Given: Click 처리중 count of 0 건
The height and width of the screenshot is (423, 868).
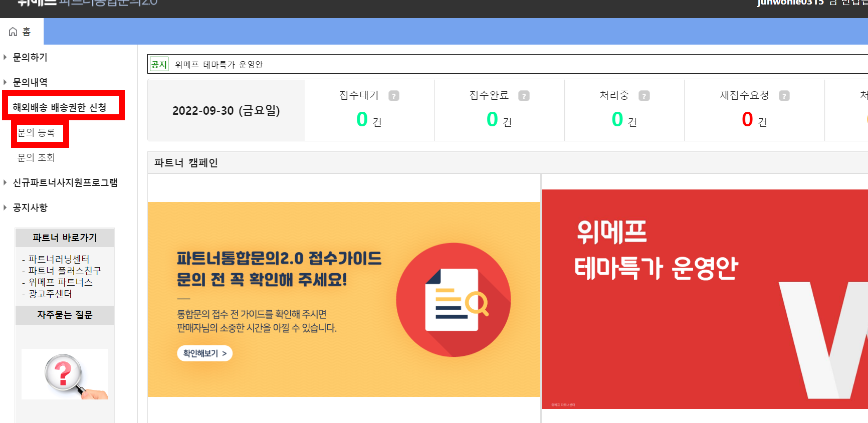Looking at the screenshot, I should [x=624, y=120].
